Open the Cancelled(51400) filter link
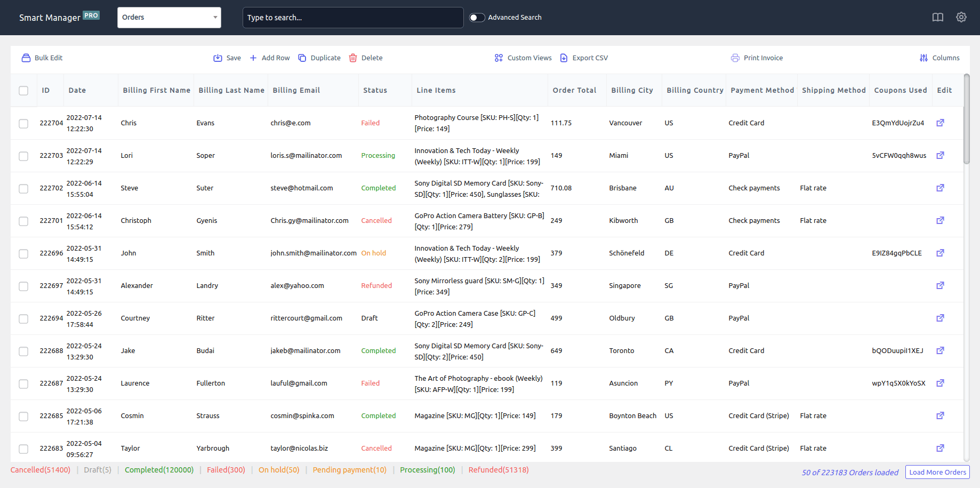 point(40,469)
